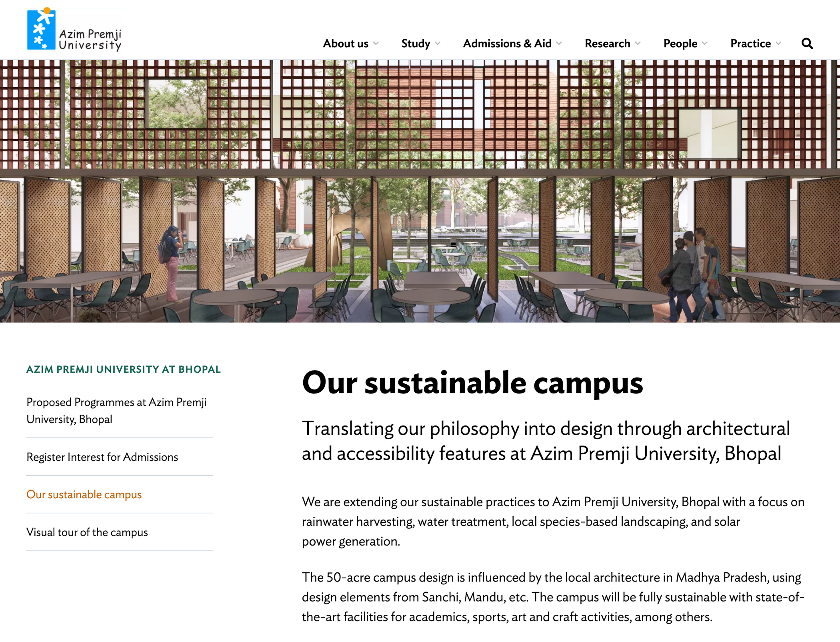
Task: Select the Study menu item
Action: point(416,44)
